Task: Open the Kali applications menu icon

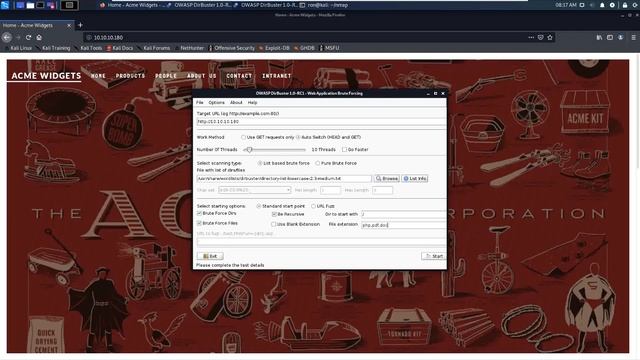Action: (5, 5)
